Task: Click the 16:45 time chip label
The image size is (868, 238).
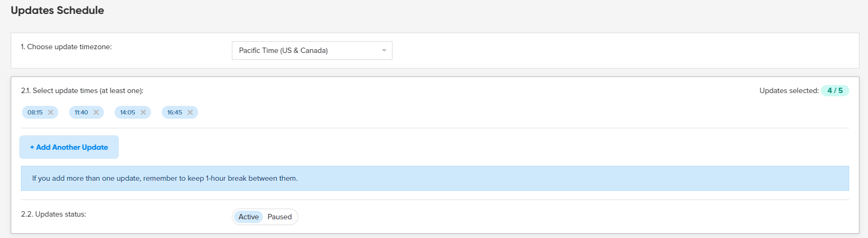Action: (175, 112)
